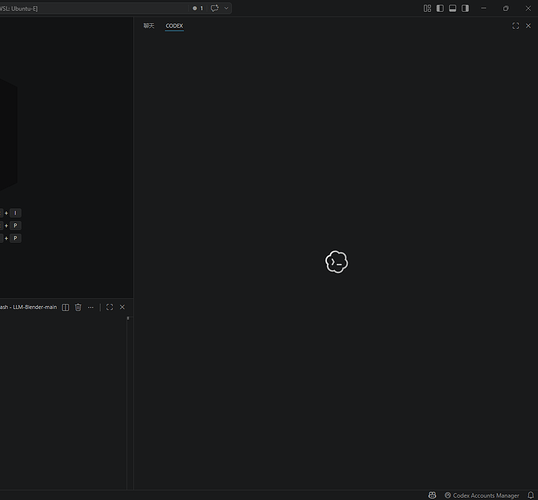The height and width of the screenshot is (500, 538).
Task: Restore down the editor window
Action: [506, 8]
